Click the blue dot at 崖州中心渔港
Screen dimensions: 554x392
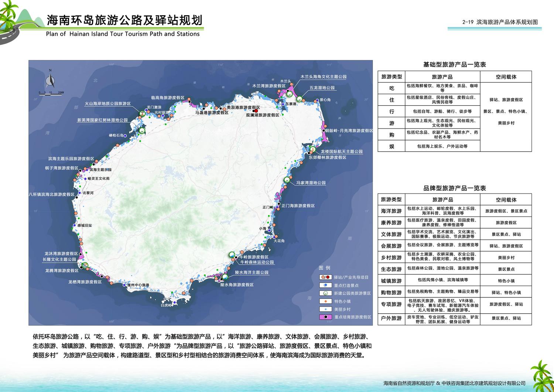click(x=124, y=285)
